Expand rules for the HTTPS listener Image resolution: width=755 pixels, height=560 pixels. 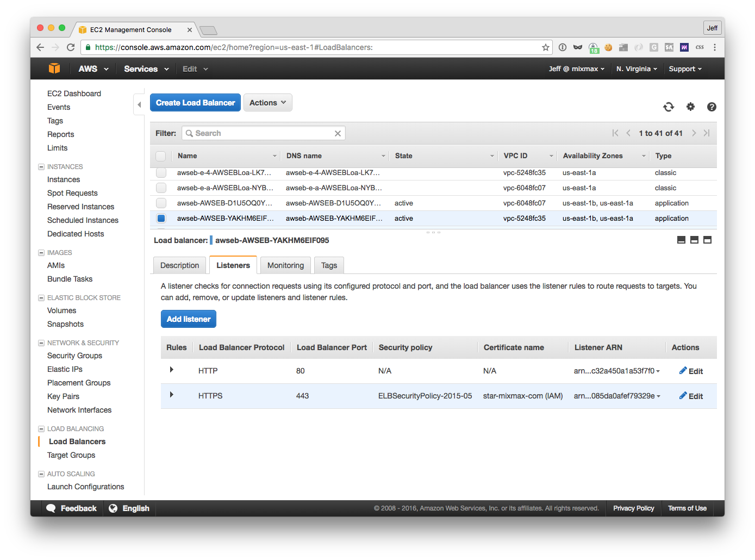[171, 395]
